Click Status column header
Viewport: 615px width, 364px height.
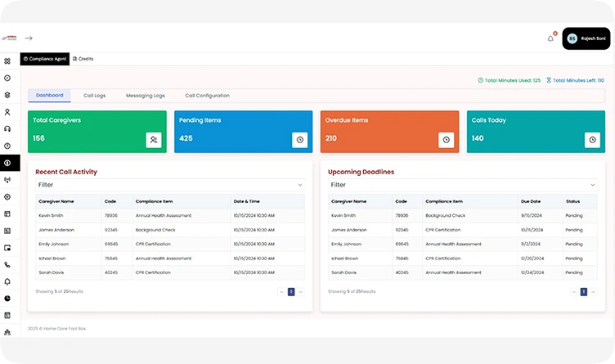(x=573, y=201)
